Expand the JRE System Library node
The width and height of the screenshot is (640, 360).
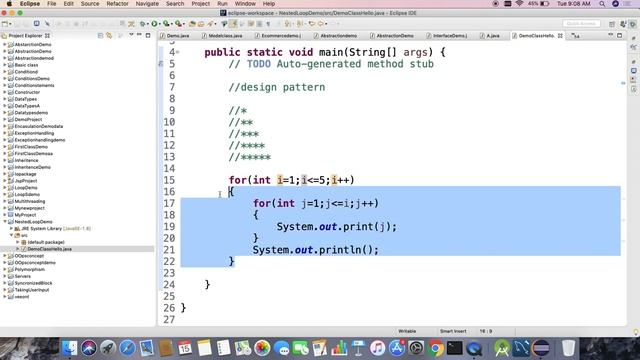tap(11, 229)
